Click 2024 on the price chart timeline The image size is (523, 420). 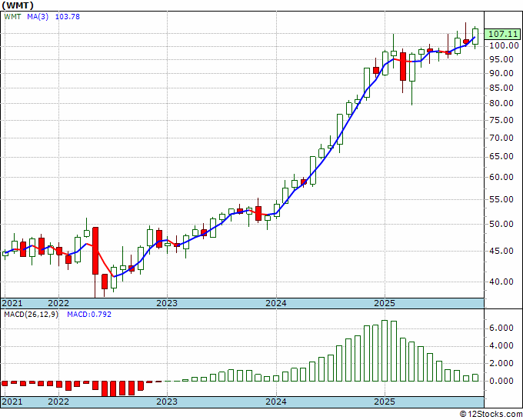pos(276,303)
